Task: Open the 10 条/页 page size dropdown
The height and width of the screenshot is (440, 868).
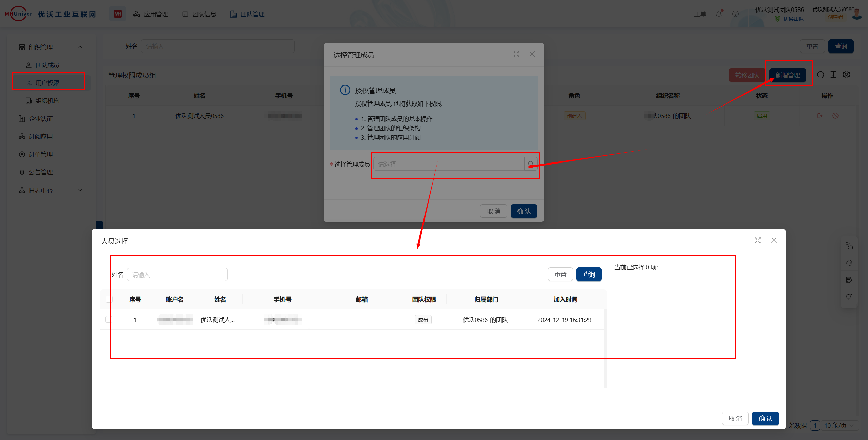Action: tap(839, 425)
